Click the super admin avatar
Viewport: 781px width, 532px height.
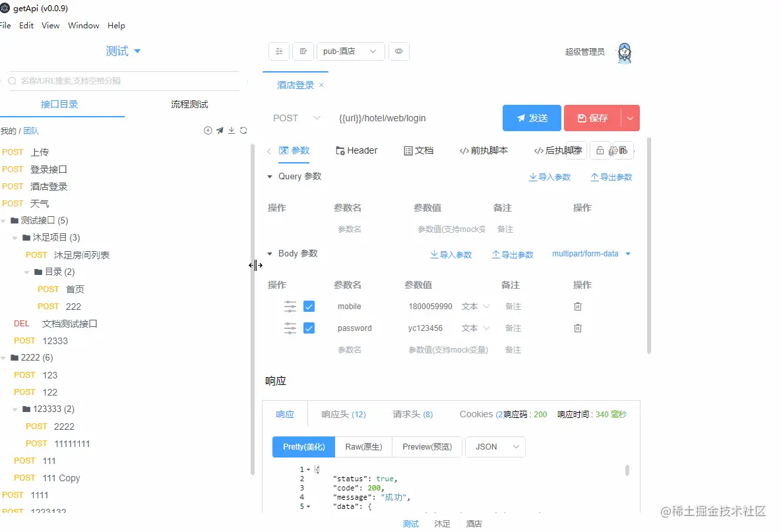pyautogui.click(x=624, y=53)
